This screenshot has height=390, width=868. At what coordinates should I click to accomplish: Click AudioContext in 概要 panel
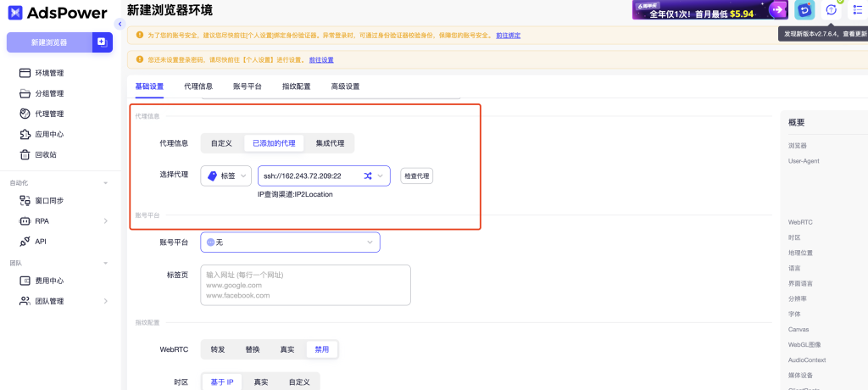(807, 360)
